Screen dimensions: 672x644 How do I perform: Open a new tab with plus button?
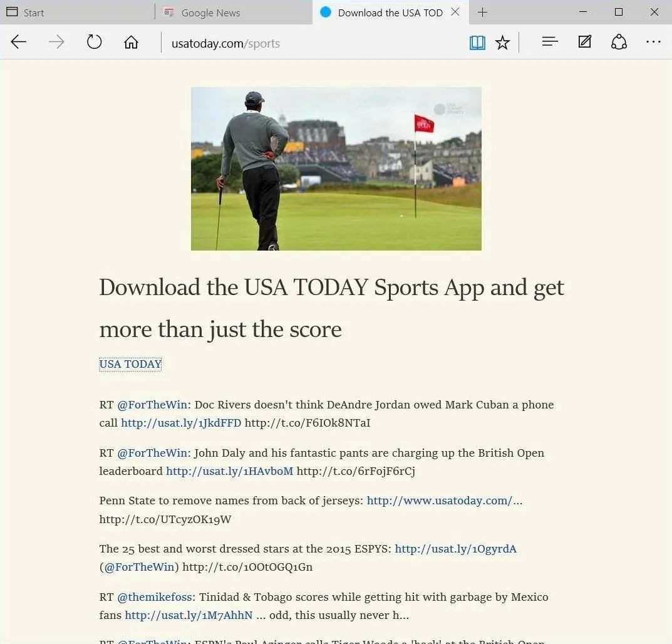(483, 13)
